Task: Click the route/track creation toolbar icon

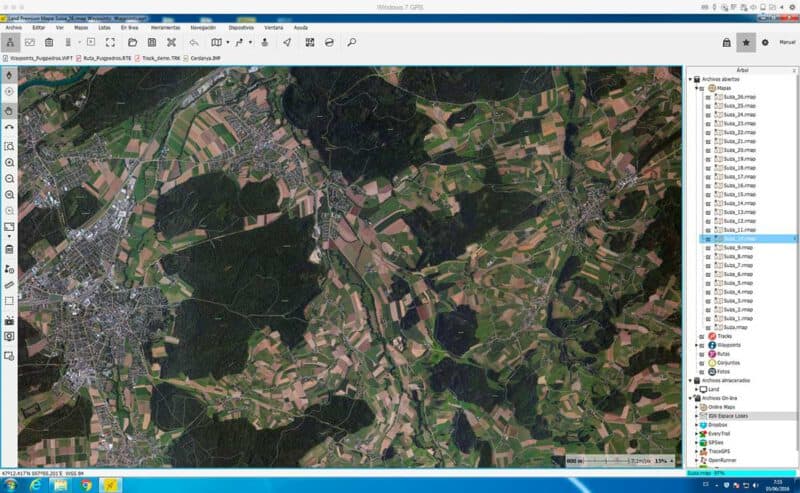Action: tap(239, 42)
